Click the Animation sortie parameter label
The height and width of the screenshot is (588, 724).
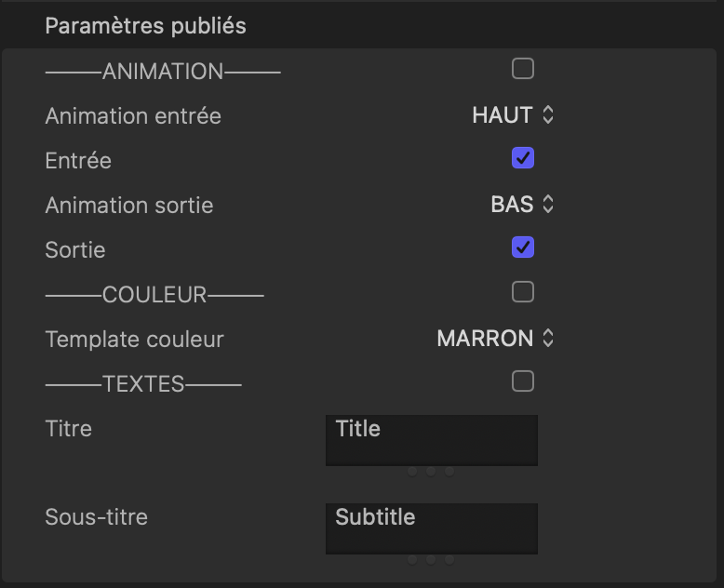pyautogui.click(x=129, y=206)
